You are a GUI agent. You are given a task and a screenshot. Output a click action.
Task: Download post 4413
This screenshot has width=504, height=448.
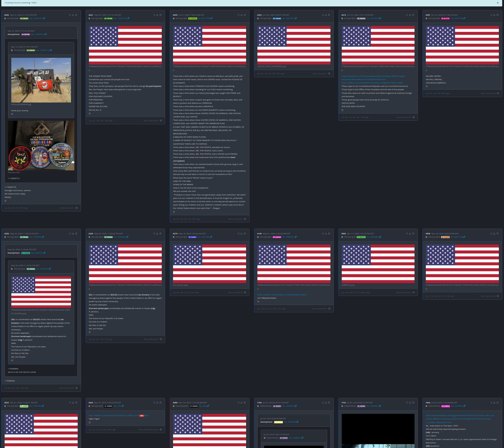(x=410, y=15)
